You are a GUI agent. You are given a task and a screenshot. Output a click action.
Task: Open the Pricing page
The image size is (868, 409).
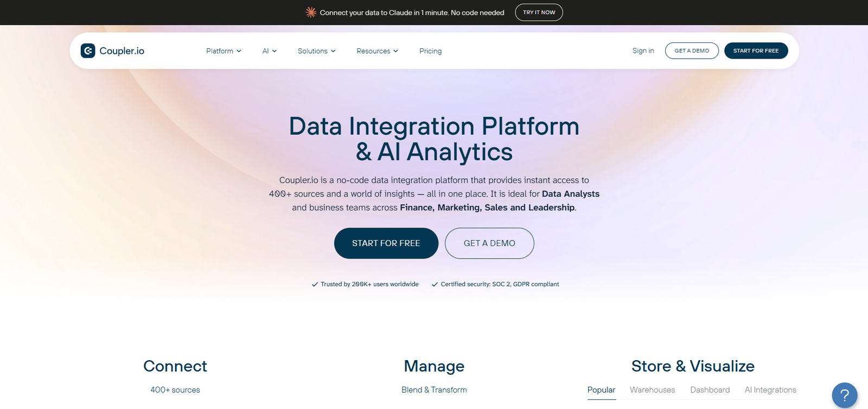[431, 51]
